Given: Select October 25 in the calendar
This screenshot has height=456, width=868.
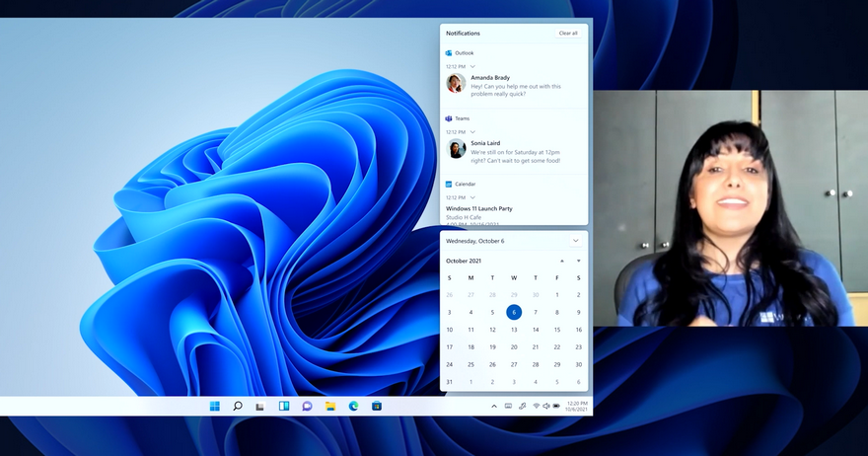Looking at the screenshot, I should point(471,364).
